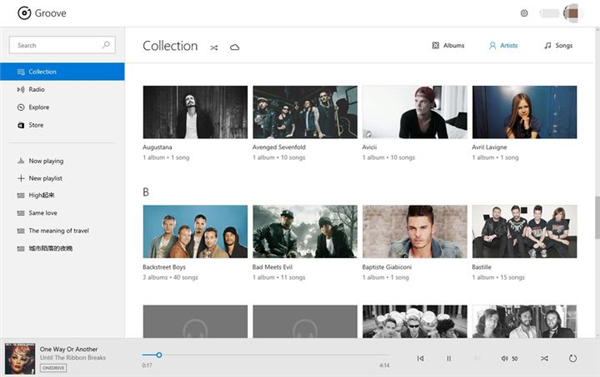Open Bad Meets Evil artist thumbnail
The height and width of the screenshot is (377, 600).
[305, 231]
